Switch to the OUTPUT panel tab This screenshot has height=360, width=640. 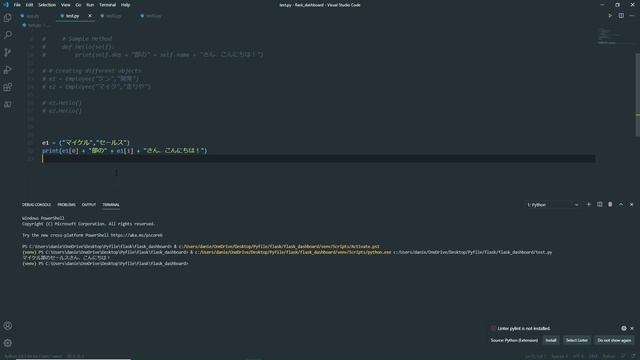[89, 204]
